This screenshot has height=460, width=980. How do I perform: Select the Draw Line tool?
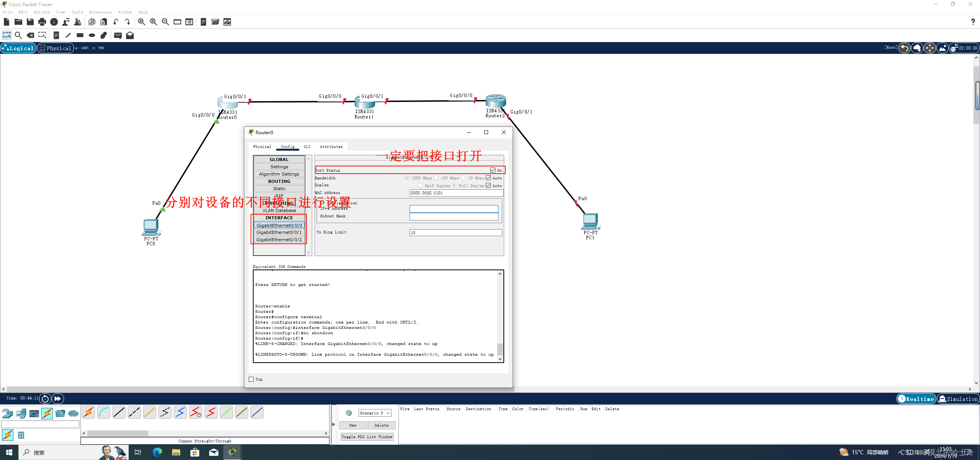click(68, 35)
